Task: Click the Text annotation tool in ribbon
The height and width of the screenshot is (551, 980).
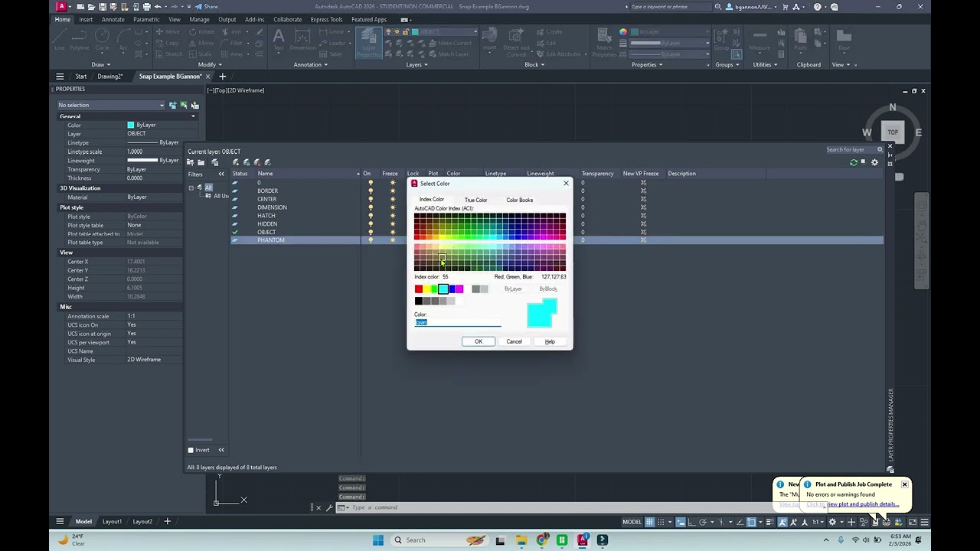Action: pos(279,39)
